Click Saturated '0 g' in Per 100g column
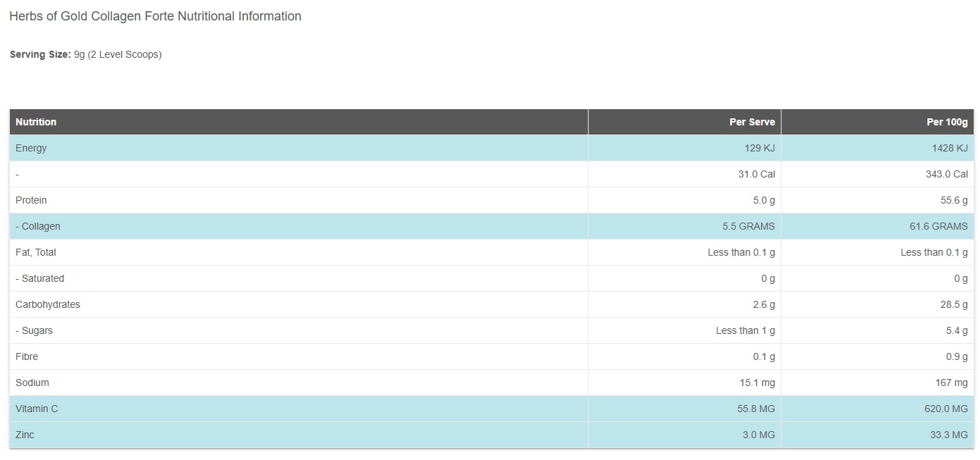Image resolution: width=980 pixels, height=460 pixels. point(961,278)
